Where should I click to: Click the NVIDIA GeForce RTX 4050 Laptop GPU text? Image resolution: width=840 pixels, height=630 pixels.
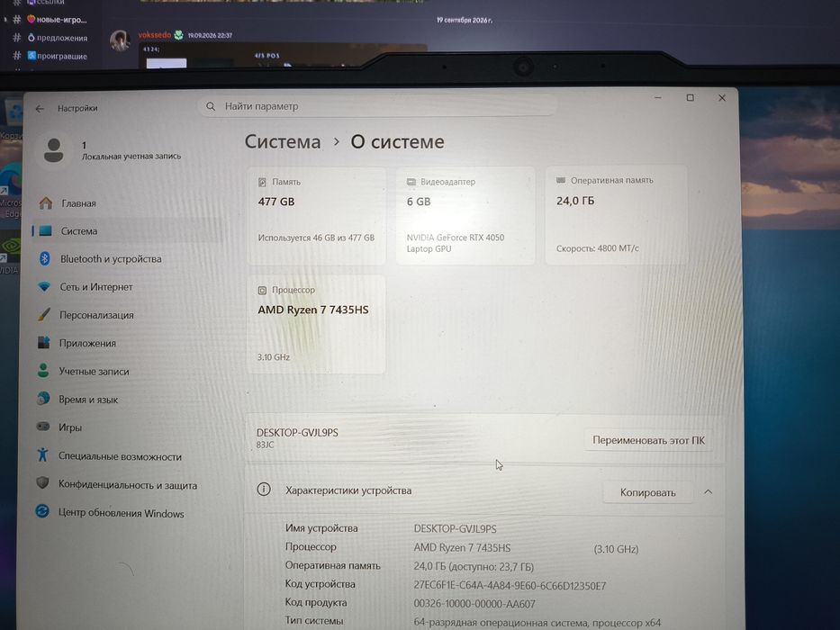tap(456, 243)
